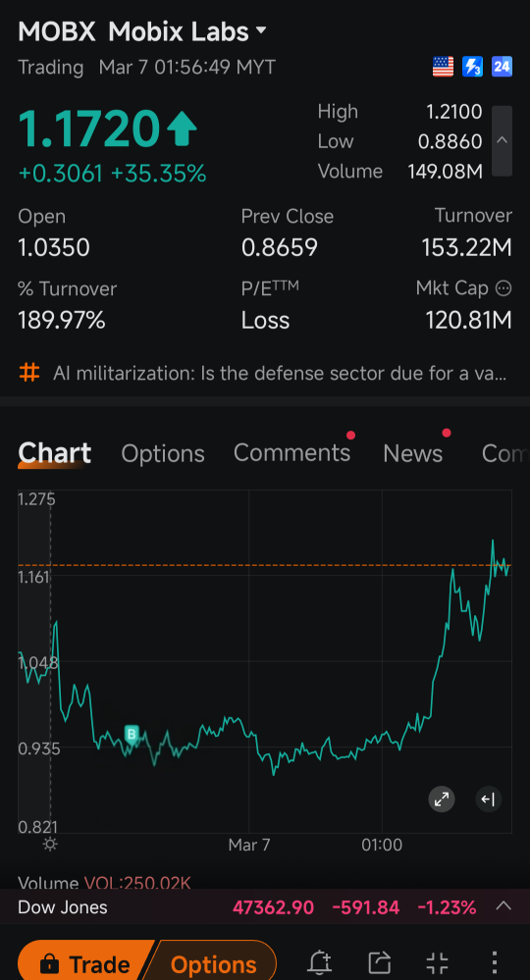Tap the share icon in bottom bar
This screenshot has height=980, width=530.
pyautogui.click(x=380, y=962)
